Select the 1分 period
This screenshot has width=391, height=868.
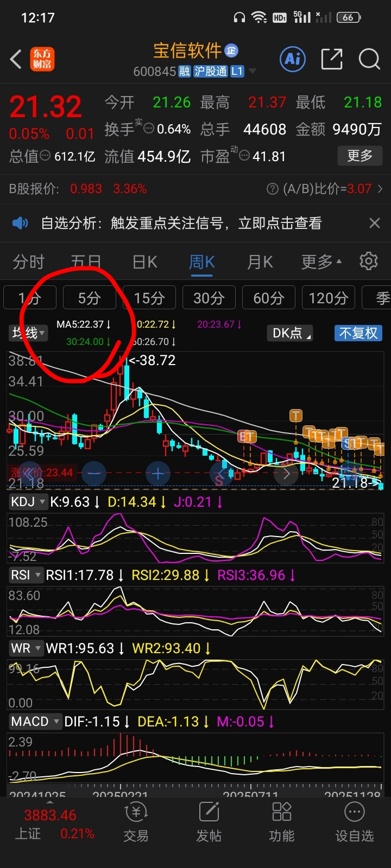(x=29, y=298)
